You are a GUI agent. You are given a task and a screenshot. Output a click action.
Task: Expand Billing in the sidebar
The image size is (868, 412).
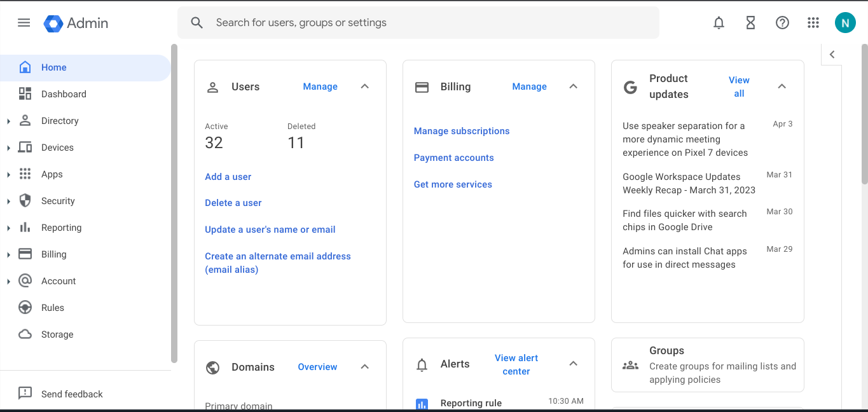[x=8, y=254]
